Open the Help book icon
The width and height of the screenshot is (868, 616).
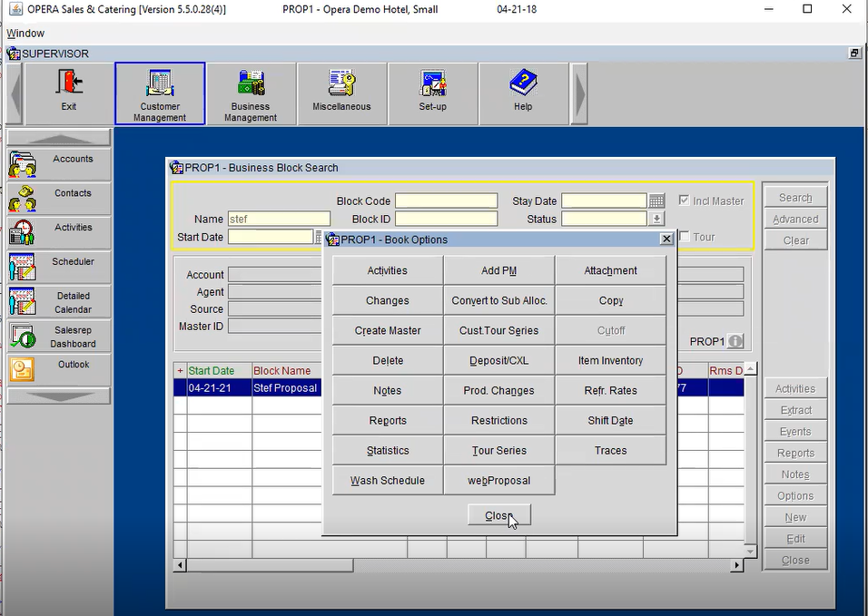point(523,83)
